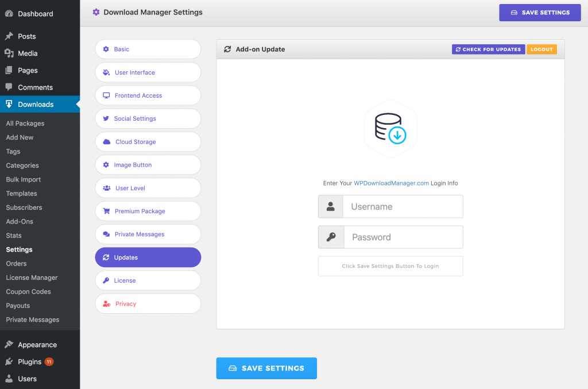The height and width of the screenshot is (389, 588).
Task: Open WPDownloadManager.com link
Action: (x=391, y=183)
